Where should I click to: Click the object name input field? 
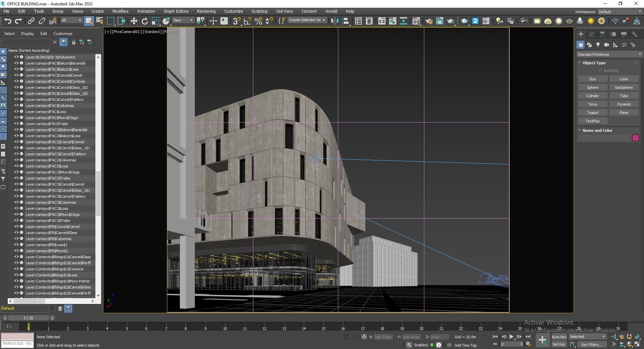pos(604,138)
